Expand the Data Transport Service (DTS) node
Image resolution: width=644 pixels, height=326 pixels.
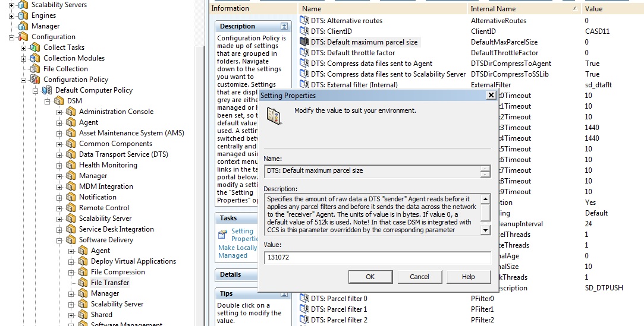(59, 154)
